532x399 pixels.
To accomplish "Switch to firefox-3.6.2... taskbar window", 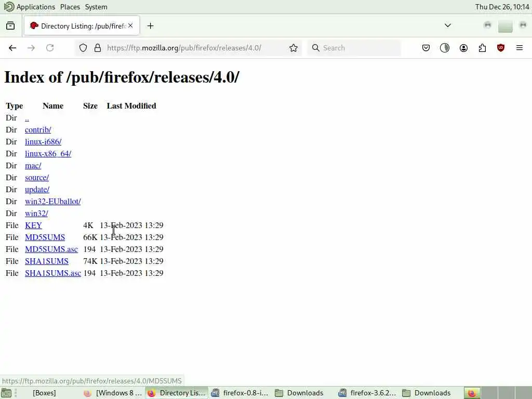I will 368,393.
